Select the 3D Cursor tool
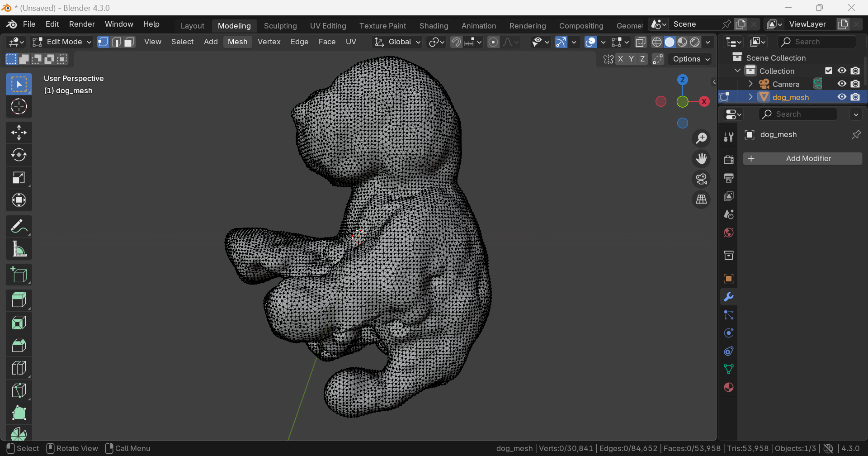This screenshot has width=868, height=456. point(19,107)
